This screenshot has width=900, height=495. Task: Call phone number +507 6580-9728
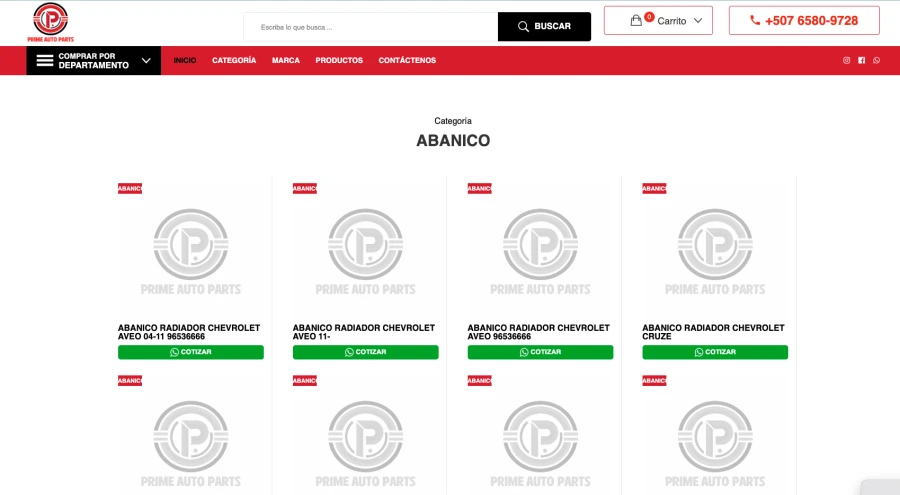[811, 21]
